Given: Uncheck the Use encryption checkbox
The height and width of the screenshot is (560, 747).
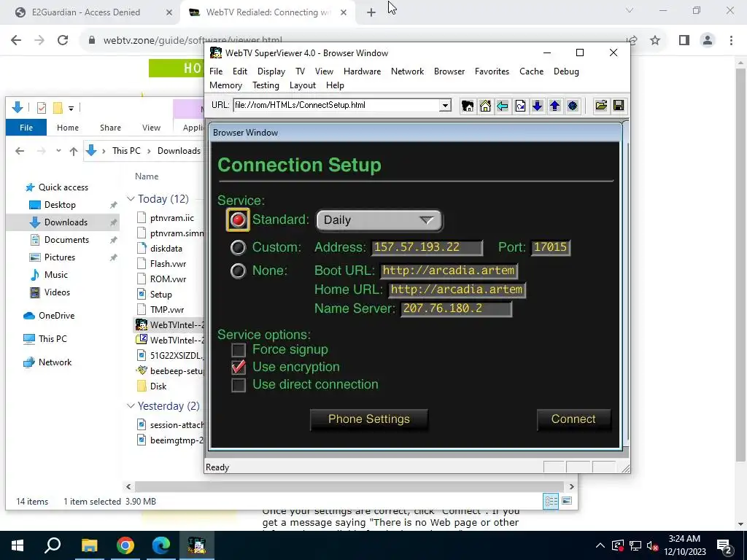Looking at the screenshot, I should click(239, 367).
